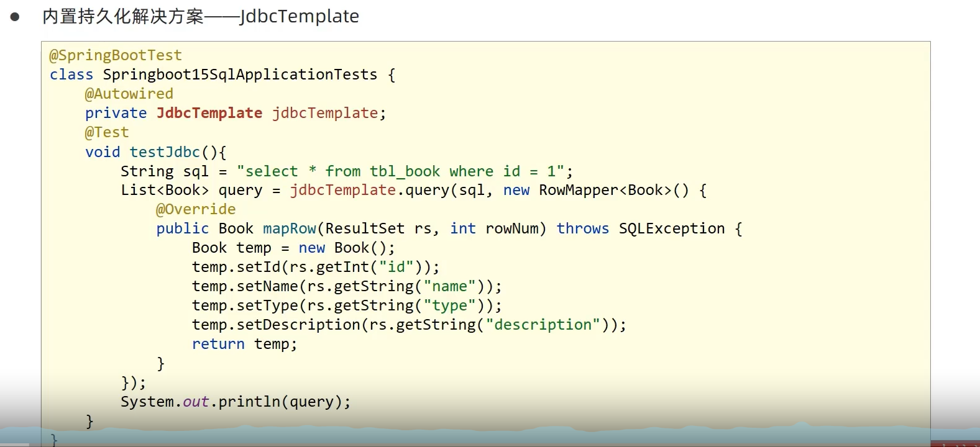This screenshot has width=980, height=447.
Task: Select the class name Springboot15SqlApplicationTests
Action: [240, 74]
